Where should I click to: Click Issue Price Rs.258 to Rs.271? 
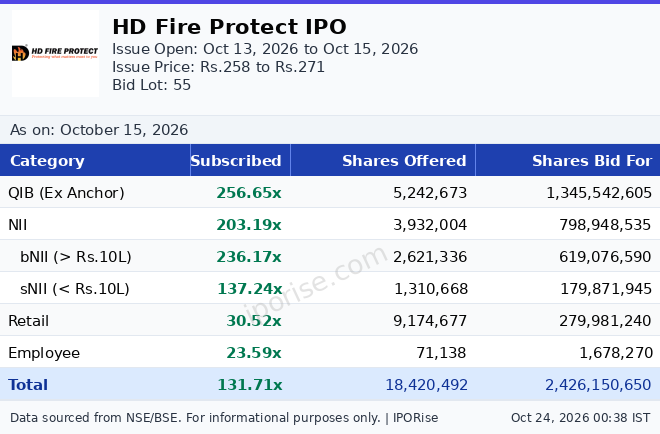[218, 67]
